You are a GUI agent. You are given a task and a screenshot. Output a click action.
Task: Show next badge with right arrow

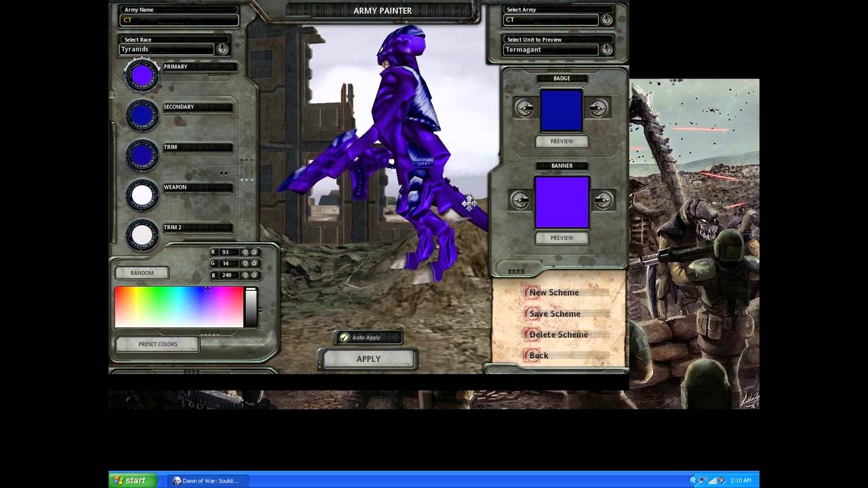click(x=598, y=108)
